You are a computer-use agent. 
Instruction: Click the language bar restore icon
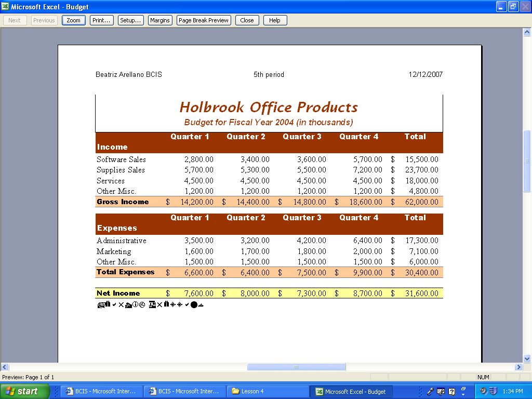coord(463,389)
